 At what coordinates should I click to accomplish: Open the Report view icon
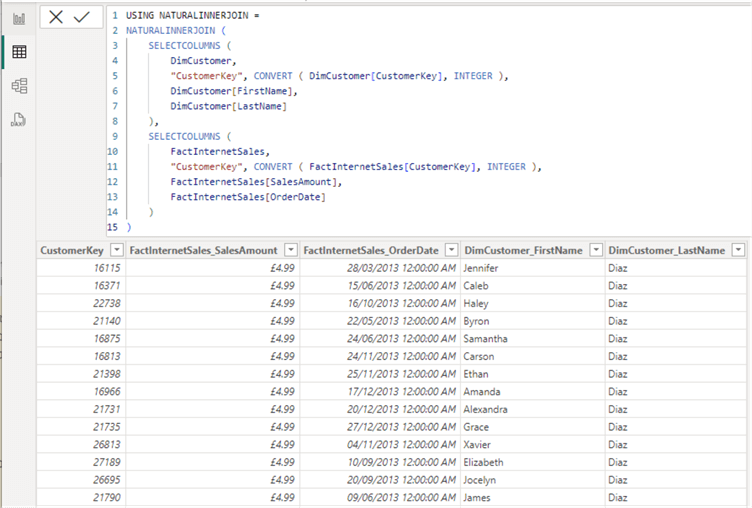19,19
